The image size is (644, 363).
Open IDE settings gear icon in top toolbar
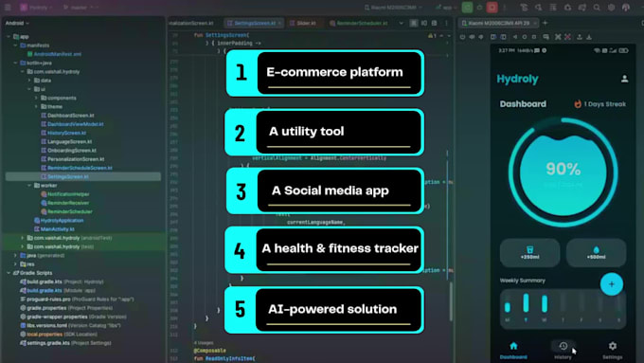tap(612, 8)
